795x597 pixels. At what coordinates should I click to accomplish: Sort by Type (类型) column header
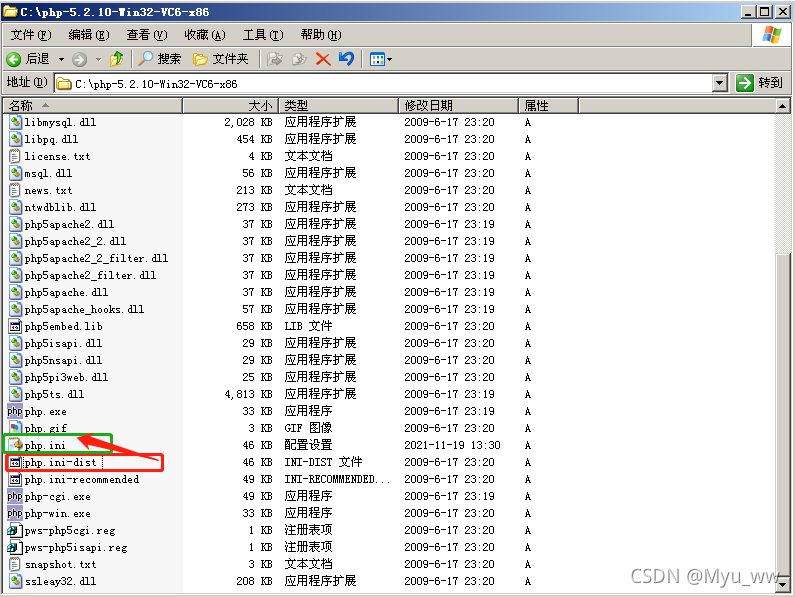[339, 106]
